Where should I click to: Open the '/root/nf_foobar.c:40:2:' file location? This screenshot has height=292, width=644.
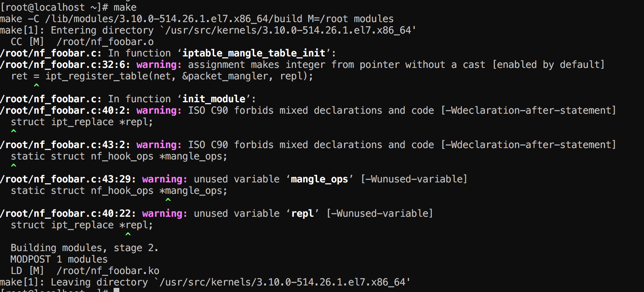pos(65,110)
